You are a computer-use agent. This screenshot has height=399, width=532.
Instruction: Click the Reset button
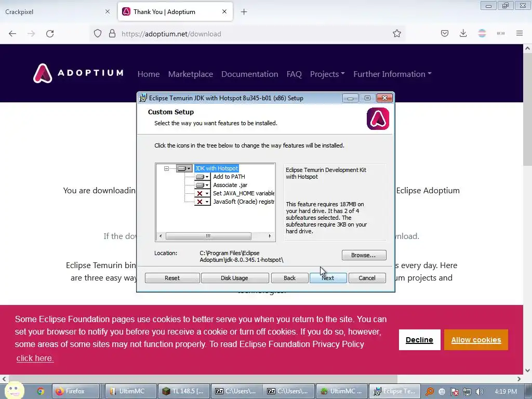pos(172,278)
